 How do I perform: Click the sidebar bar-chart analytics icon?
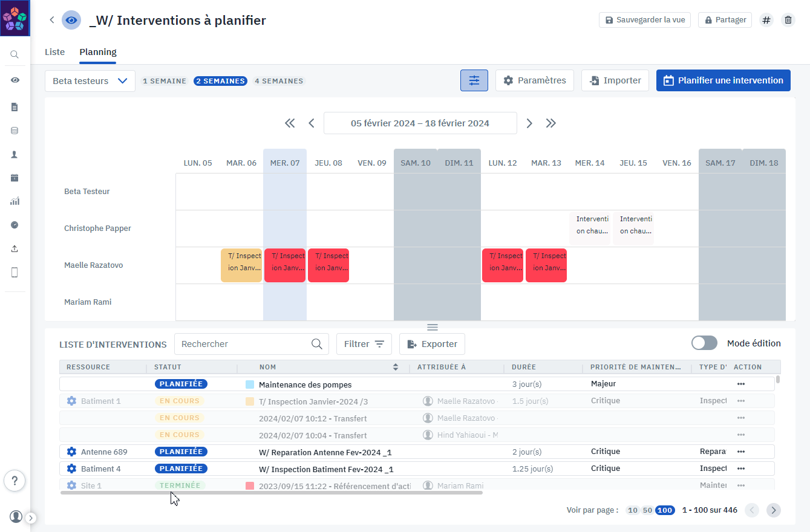15,201
